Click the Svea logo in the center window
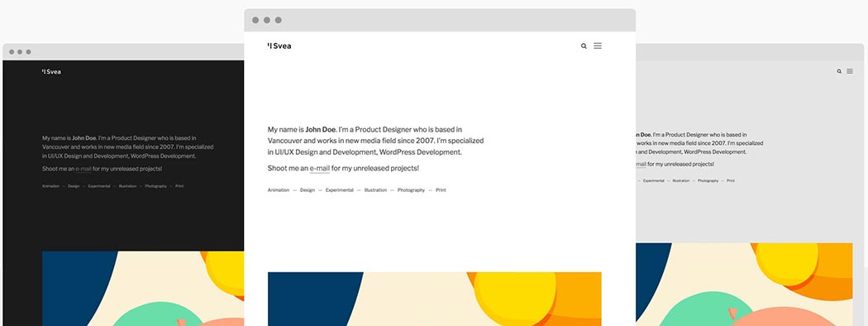 (279, 46)
